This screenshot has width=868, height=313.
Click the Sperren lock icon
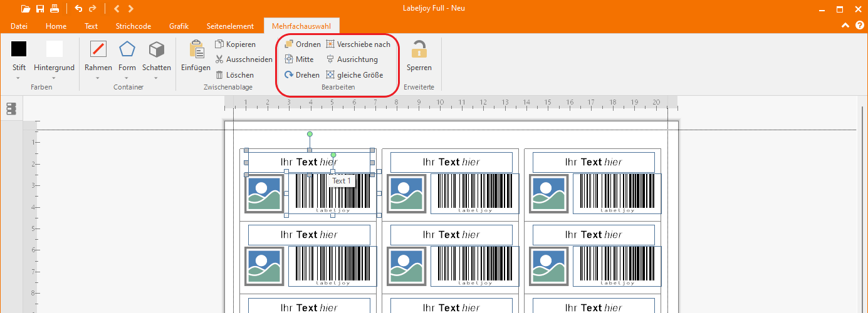[x=419, y=49]
